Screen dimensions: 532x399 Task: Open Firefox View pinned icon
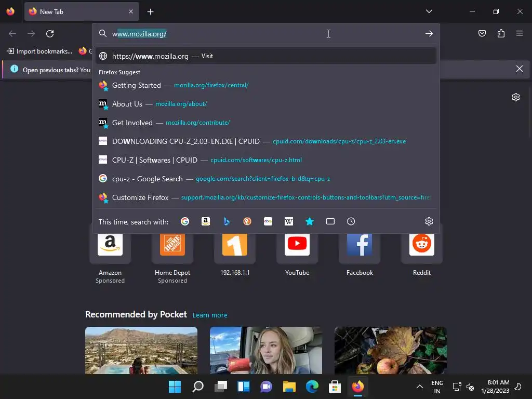[x=10, y=11]
